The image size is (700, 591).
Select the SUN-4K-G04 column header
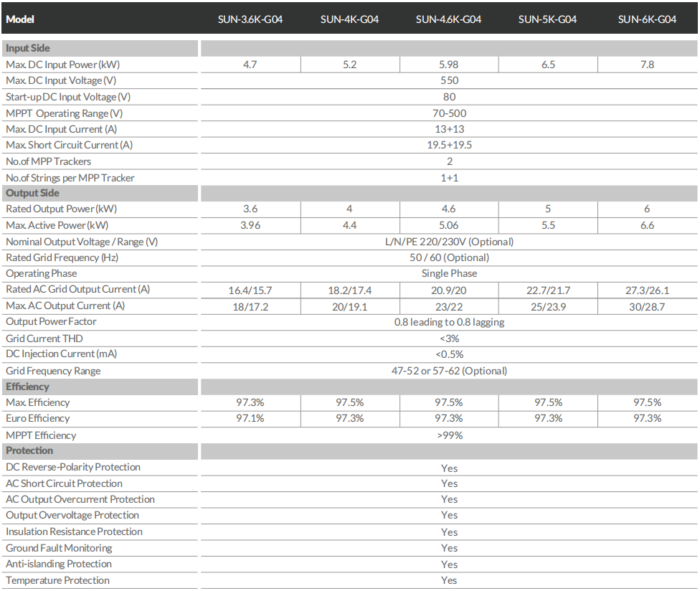click(x=349, y=19)
